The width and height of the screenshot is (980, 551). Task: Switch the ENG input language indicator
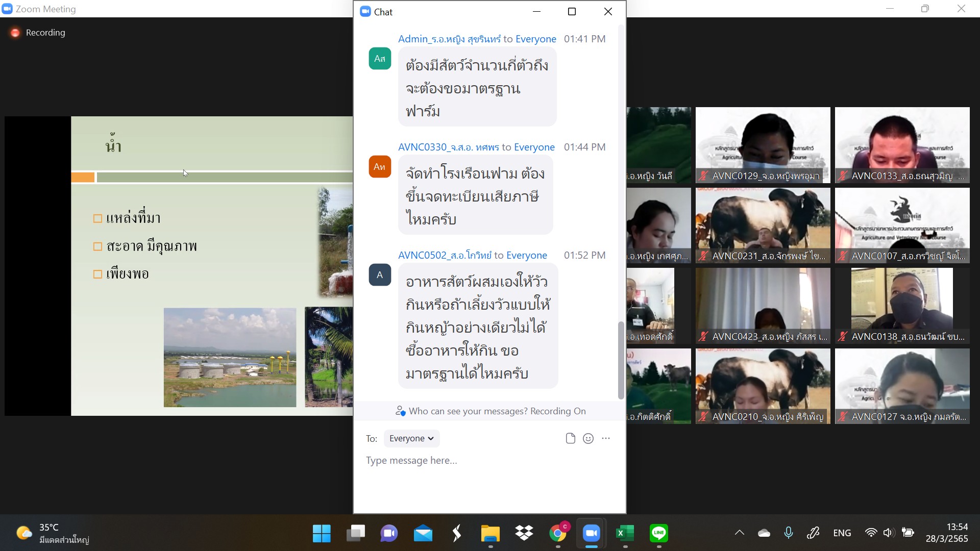point(842,533)
